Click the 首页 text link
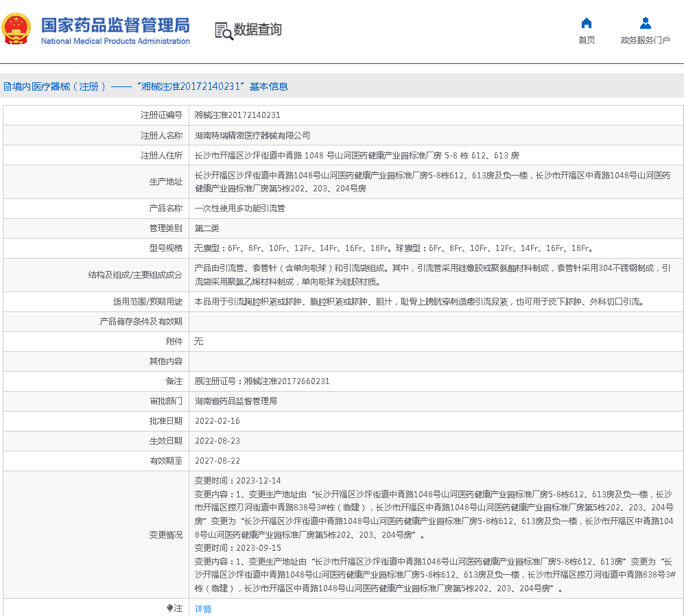 (587, 40)
